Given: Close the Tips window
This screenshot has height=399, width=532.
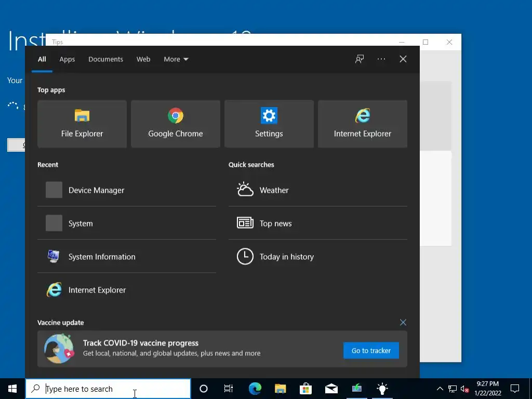Looking at the screenshot, I should [x=449, y=42].
